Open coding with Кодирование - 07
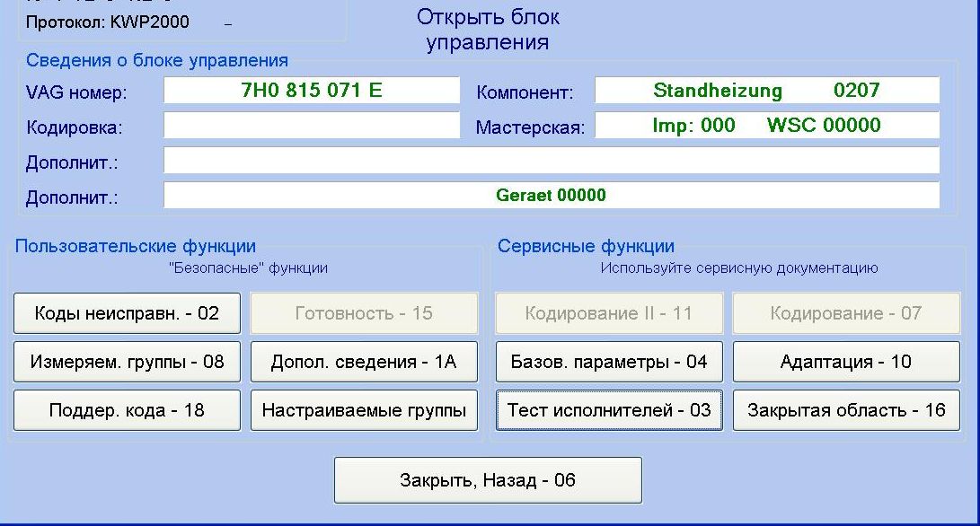980x526 pixels. [845, 313]
